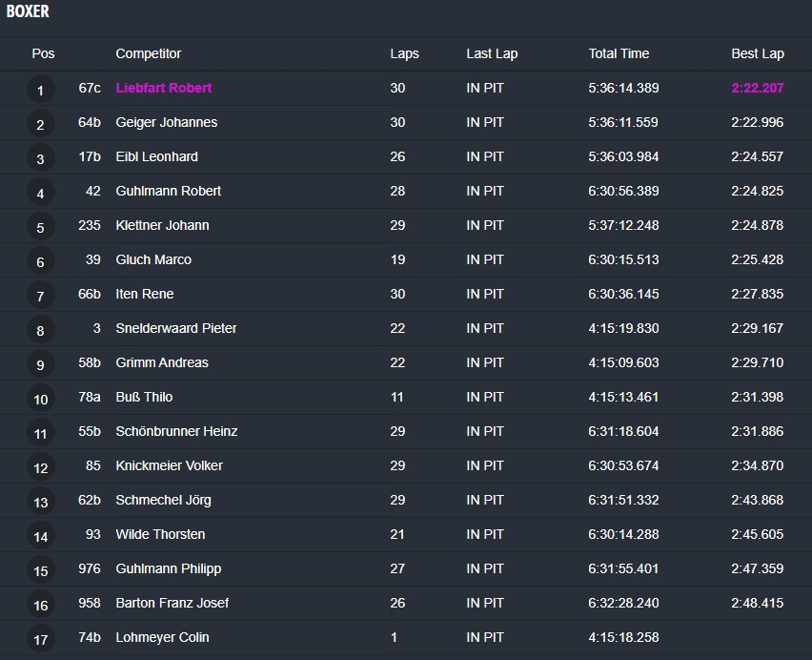Select Schönbrunner Heinz in the list
Image resolution: width=812 pixels, height=660 pixels.
click(x=176, y=431)
